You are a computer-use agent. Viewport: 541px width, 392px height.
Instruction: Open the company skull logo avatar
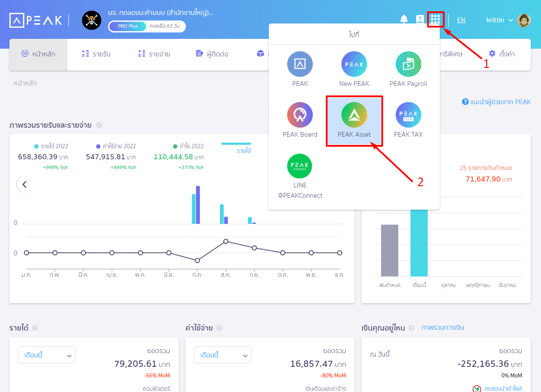(x=92, y=20)
